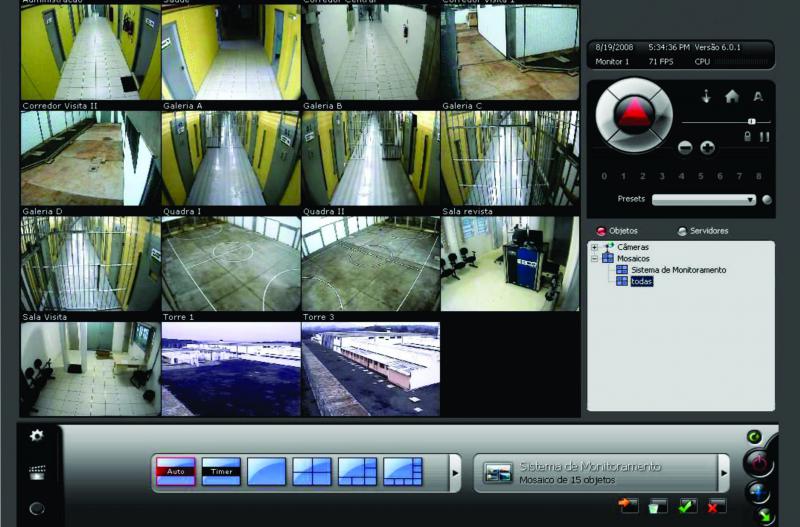The height and width of the screenshot is (527, 800).
Task: Choose the six-camera mixed layout
Action: tap(357, 471)
